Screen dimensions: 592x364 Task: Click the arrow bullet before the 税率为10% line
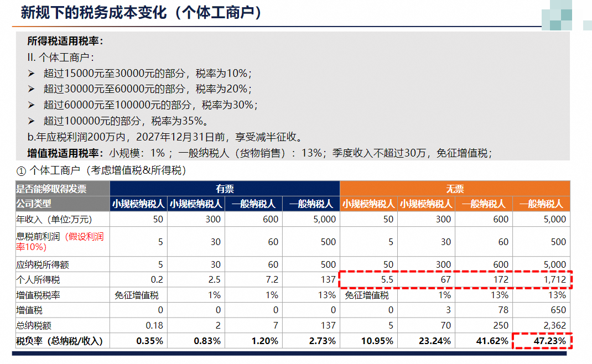32,74
